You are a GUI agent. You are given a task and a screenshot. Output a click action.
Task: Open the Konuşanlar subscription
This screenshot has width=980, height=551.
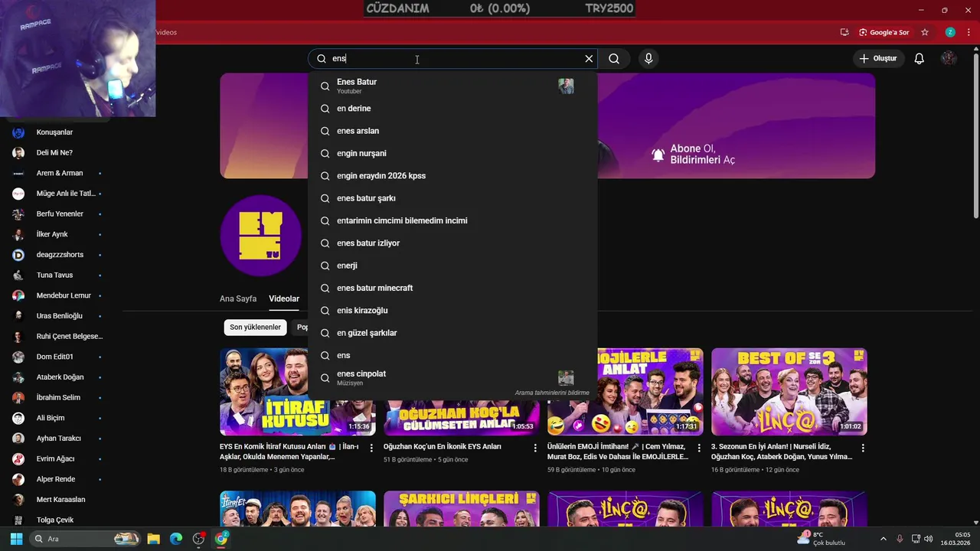(54, 132)
